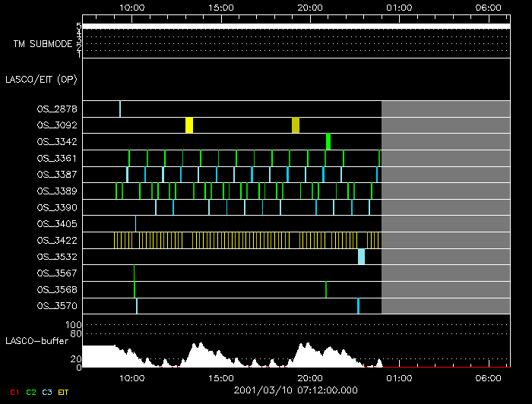
Task: Click the 2001/03/10 07:12:00.000 timestamp
Action: [296, 389]
